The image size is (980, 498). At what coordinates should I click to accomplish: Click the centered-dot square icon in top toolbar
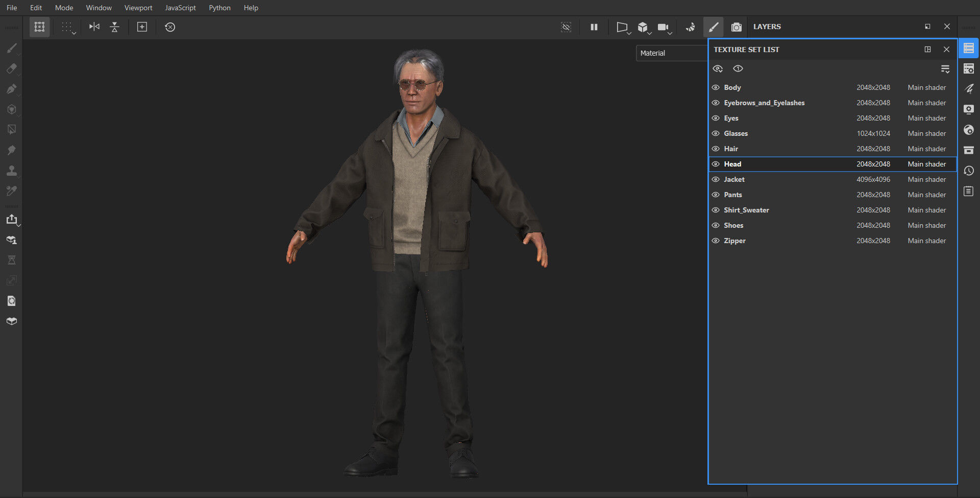pyautogui.click(x=142, y=27)
